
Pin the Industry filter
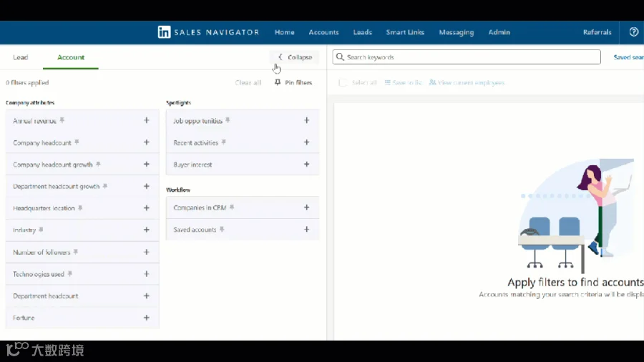point(41,230)
